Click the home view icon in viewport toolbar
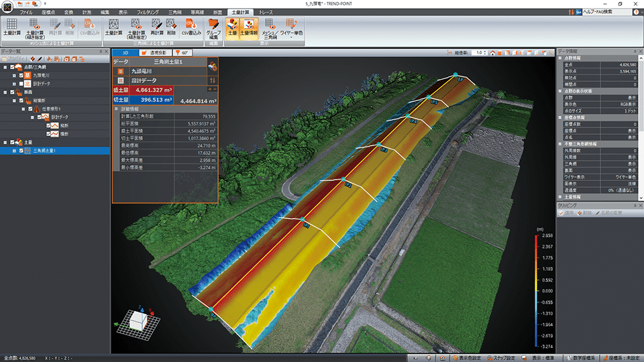This screenshot has width=644, height=362. pyautogui.click(x=492, y=52)
